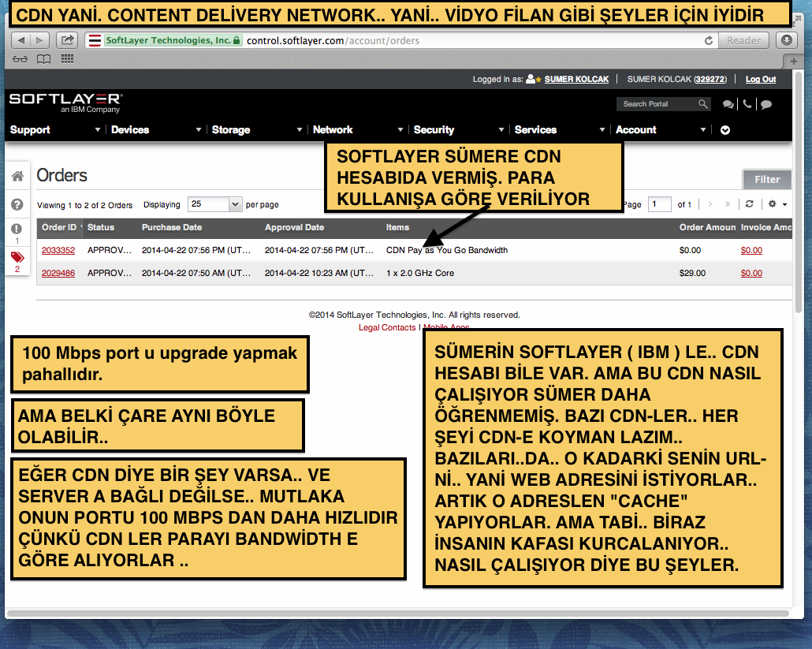This screenshot has width=812, height=649.
Task: Open order 2033352 link
Action: point(58,250)
